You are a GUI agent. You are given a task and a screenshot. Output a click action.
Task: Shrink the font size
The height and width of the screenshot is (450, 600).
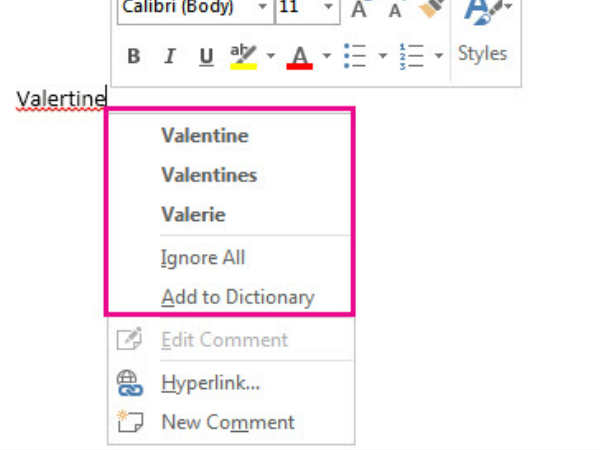[x=395, y=10]
